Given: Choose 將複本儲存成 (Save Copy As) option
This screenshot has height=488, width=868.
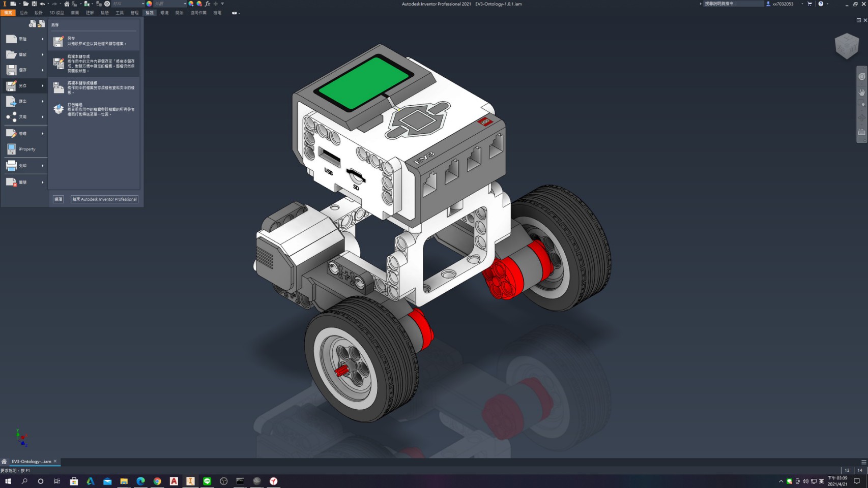Looking at the screenshot, I should click(x=94, y=64).
